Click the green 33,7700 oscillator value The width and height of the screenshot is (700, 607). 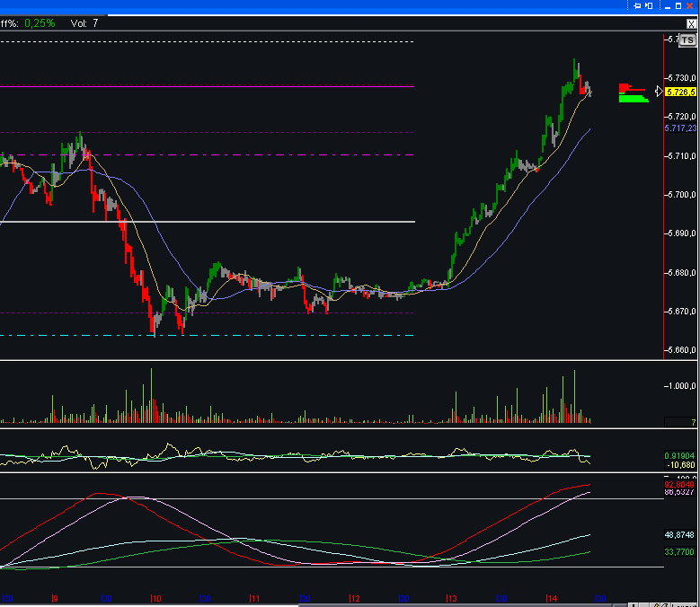pos(680,552)
